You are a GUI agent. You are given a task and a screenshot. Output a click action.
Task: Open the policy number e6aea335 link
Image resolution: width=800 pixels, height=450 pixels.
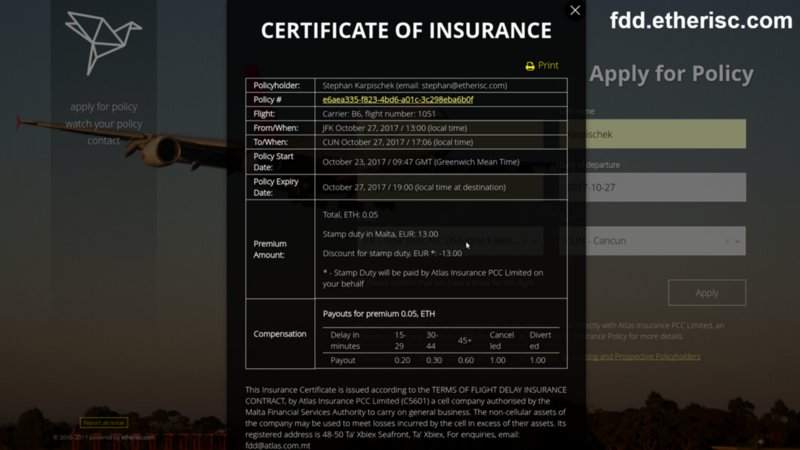click(x=398, y=99)
